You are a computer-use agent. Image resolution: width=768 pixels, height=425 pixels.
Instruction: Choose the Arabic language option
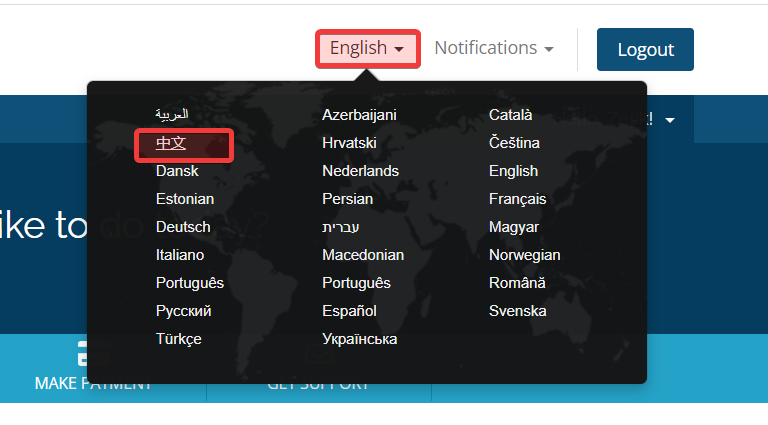click(172, 115)
